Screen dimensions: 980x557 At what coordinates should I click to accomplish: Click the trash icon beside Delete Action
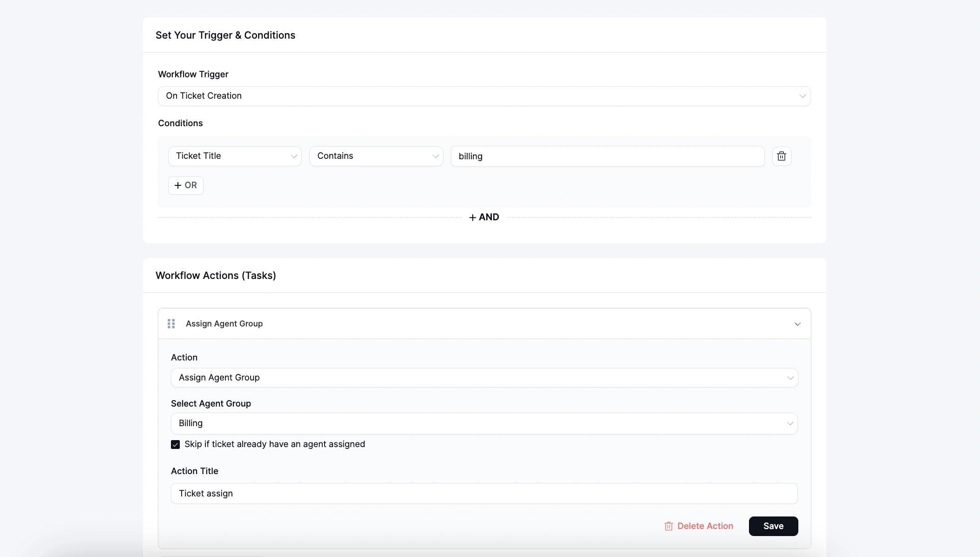pos(669,526)
